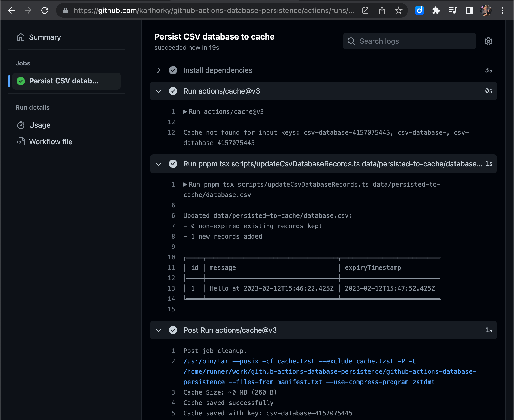This screenshot has height=420, width=514.
Task: Click the log settings gear icon
Action: [488, 41]
